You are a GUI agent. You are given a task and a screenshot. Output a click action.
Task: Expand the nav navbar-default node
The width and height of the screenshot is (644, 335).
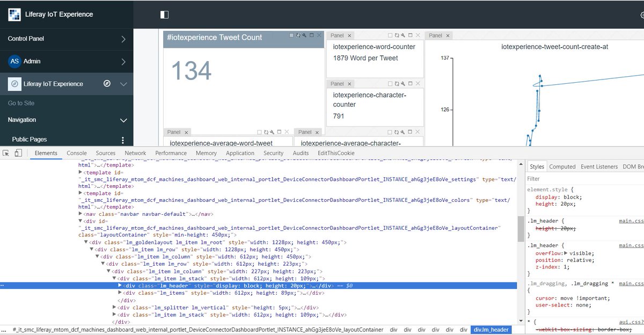click(80, 214)
